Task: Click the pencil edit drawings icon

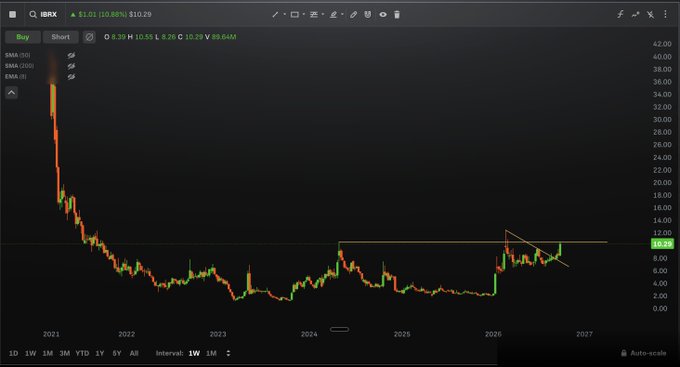Action: (353, 14)
